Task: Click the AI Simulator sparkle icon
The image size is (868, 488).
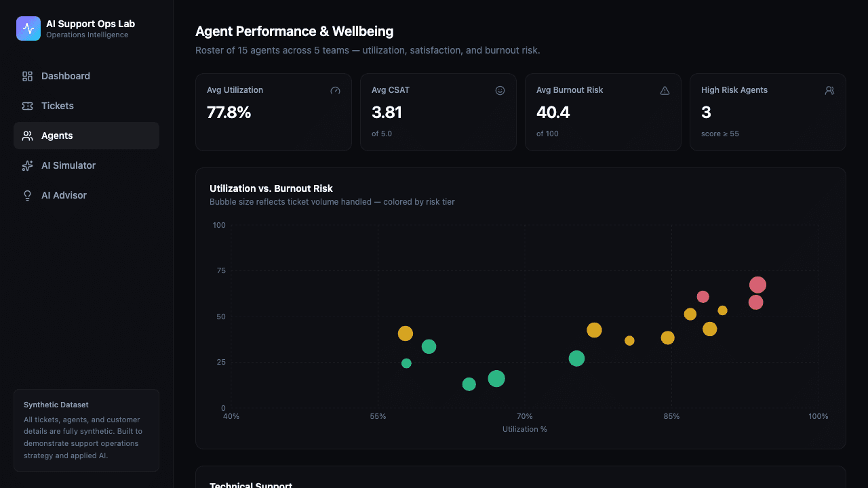Action: pyautogui.click(x=27, y=165)
